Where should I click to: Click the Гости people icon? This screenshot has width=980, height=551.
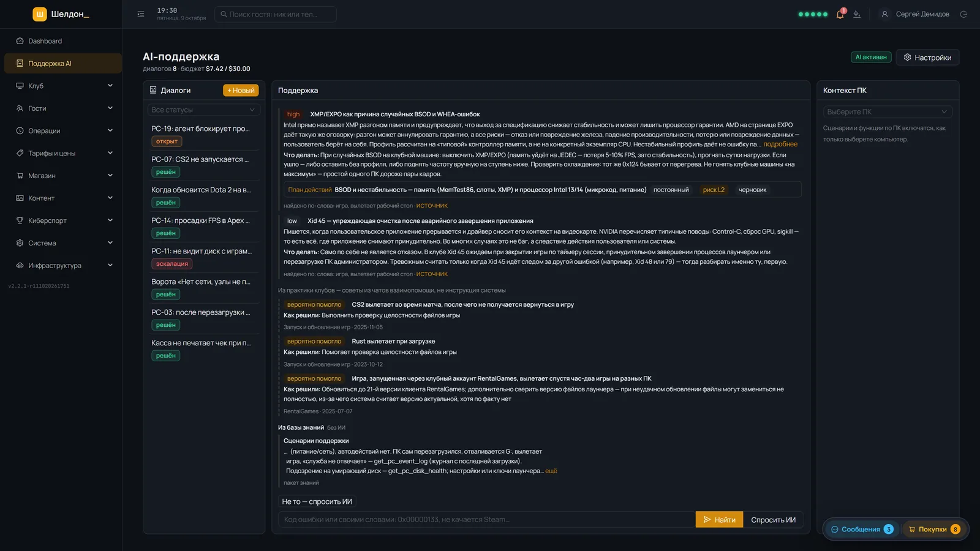tap(20, 108)
